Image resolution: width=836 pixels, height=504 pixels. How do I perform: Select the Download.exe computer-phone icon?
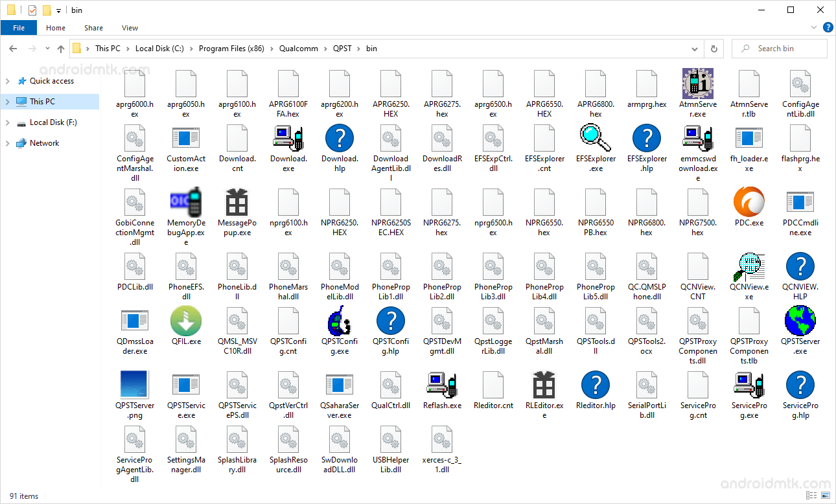(288, 138)
